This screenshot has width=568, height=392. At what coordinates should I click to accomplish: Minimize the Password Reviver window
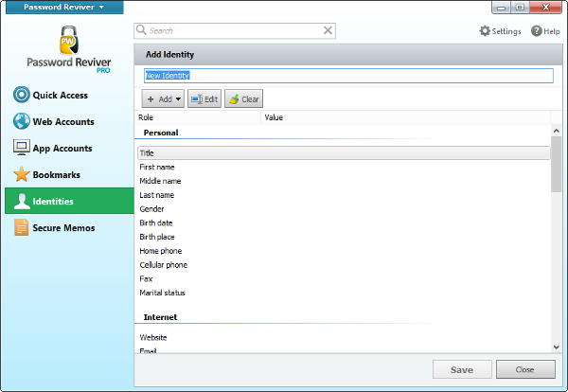coord(502,8)
